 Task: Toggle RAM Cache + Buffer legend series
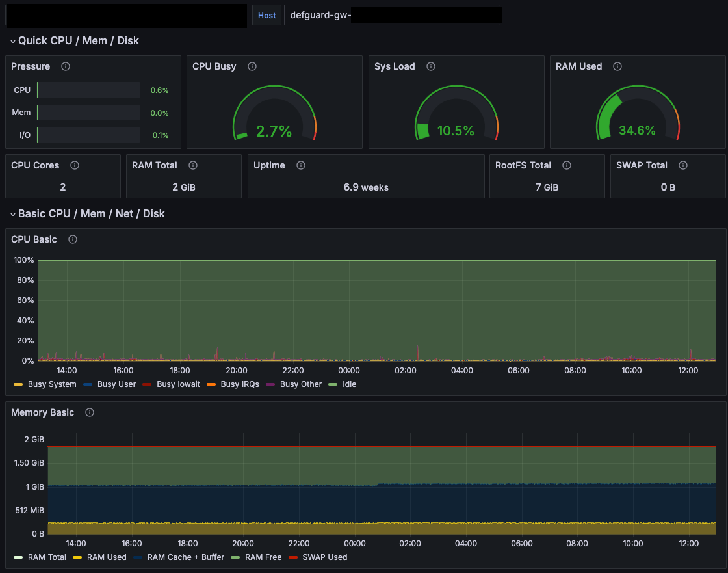click(x=185, y=557)
